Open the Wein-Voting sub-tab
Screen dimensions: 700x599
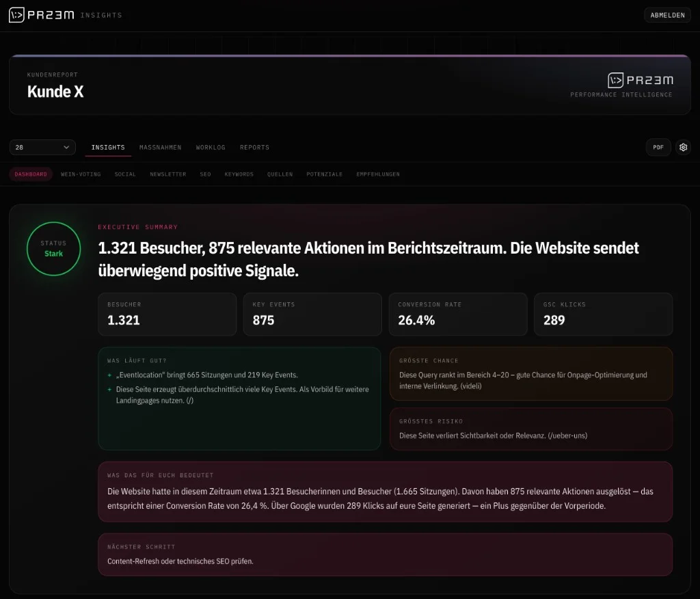coord(81,174)
